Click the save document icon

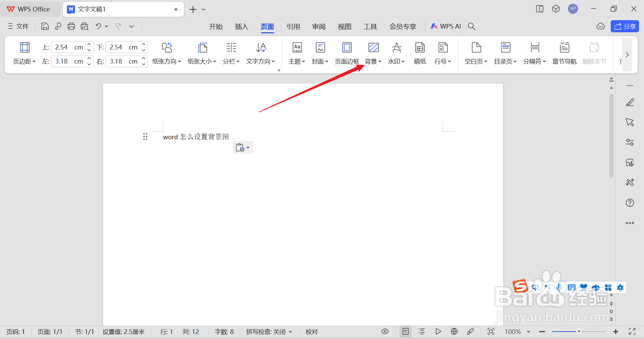click(x=45, y=26)
